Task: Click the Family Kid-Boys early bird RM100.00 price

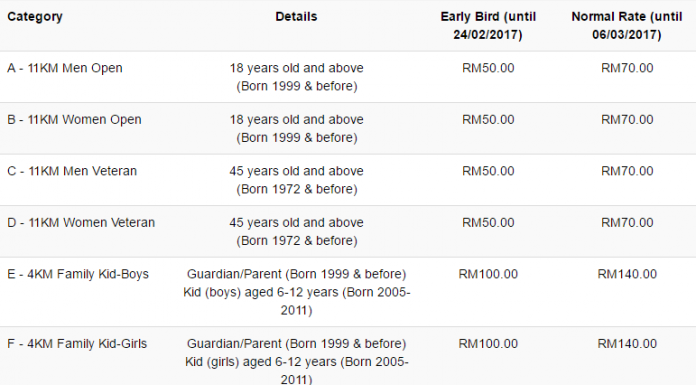Action: (488, 274)
